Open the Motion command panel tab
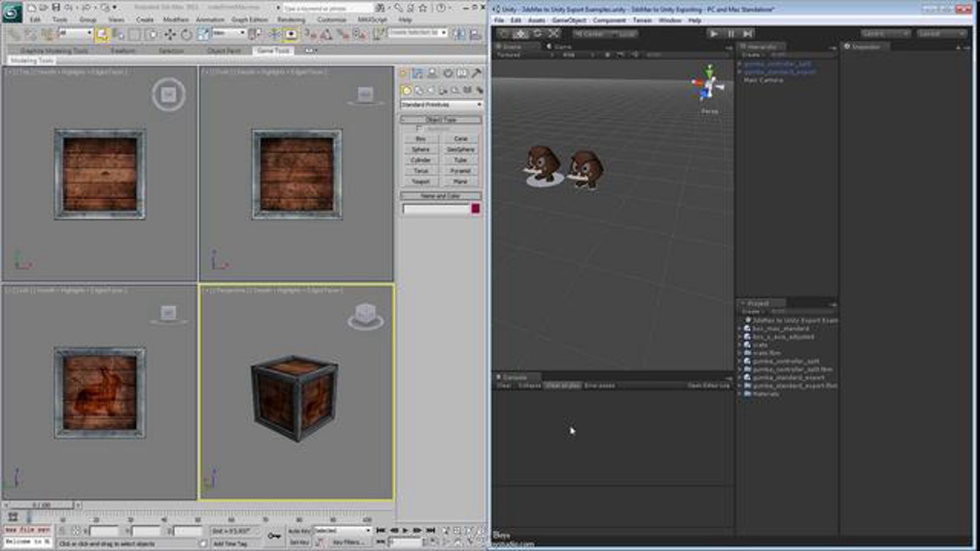The image size is (980, 551). click(448, 73)
